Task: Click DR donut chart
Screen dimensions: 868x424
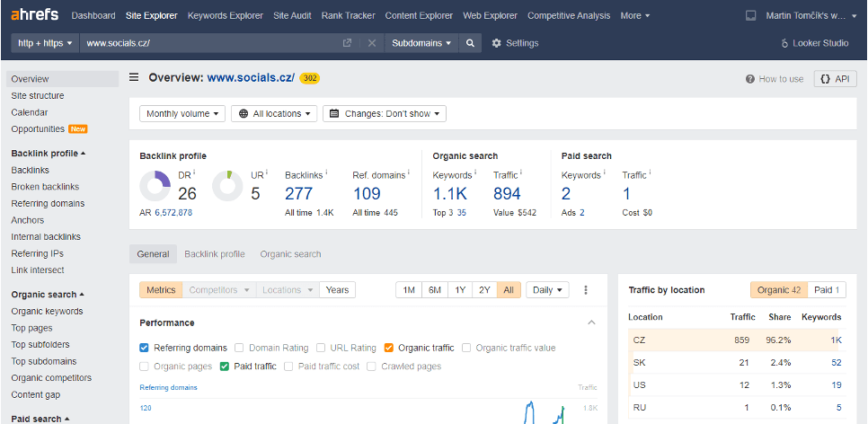Action: coord(155,186)
